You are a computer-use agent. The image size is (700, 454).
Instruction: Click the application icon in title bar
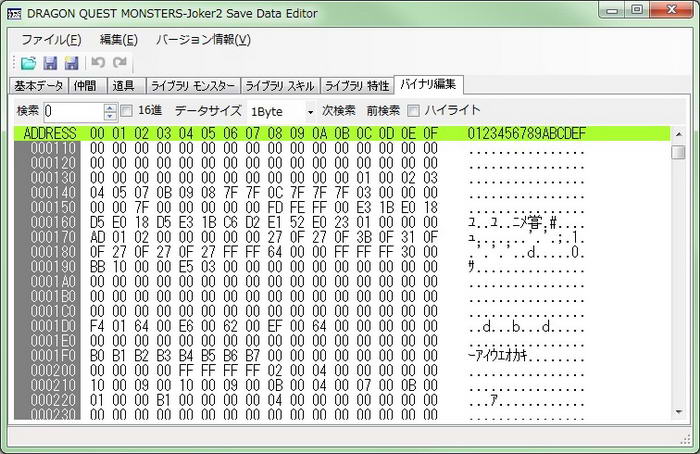15,11
